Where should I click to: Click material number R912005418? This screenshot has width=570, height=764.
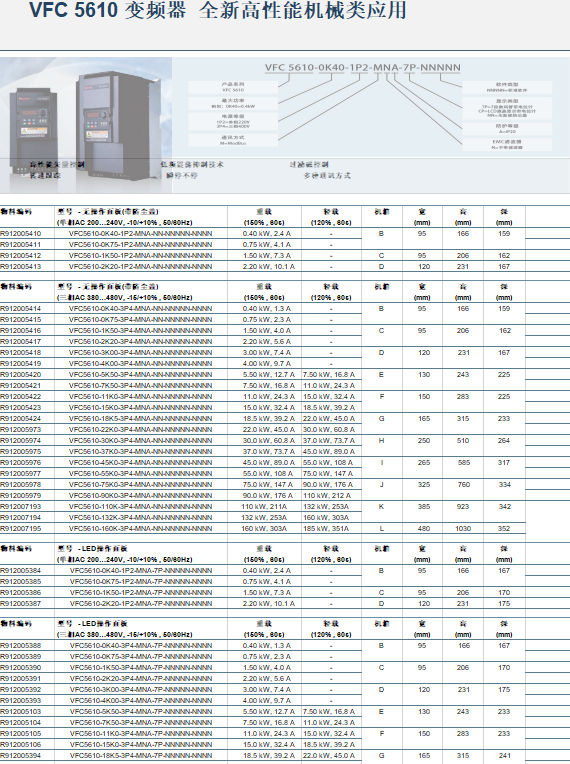coord(21,353)
